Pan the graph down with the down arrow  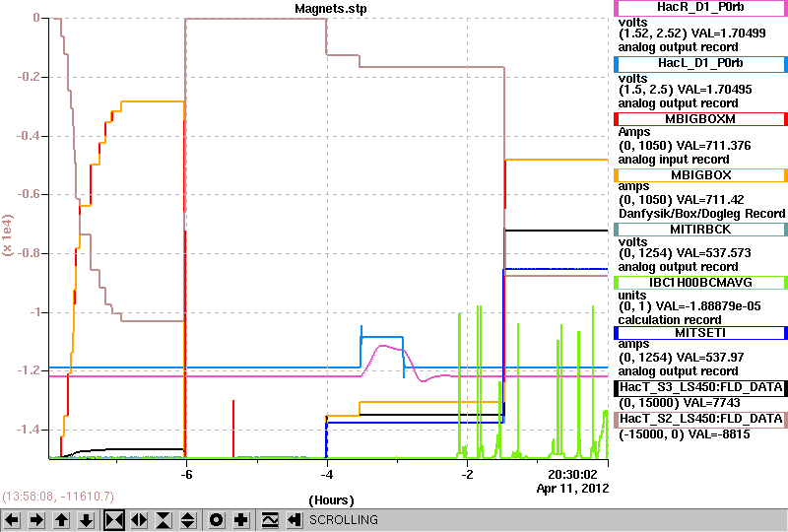tap(86, 520)
